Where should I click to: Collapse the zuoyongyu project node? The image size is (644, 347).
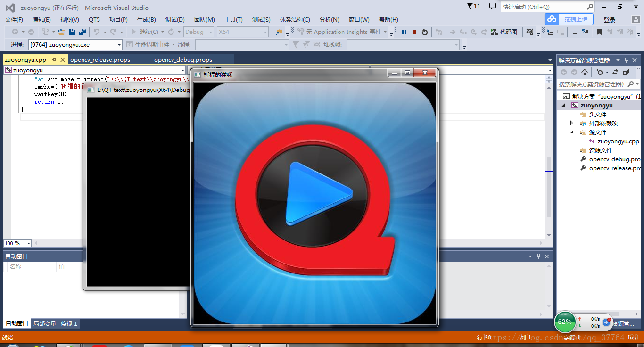click(564, 105)
